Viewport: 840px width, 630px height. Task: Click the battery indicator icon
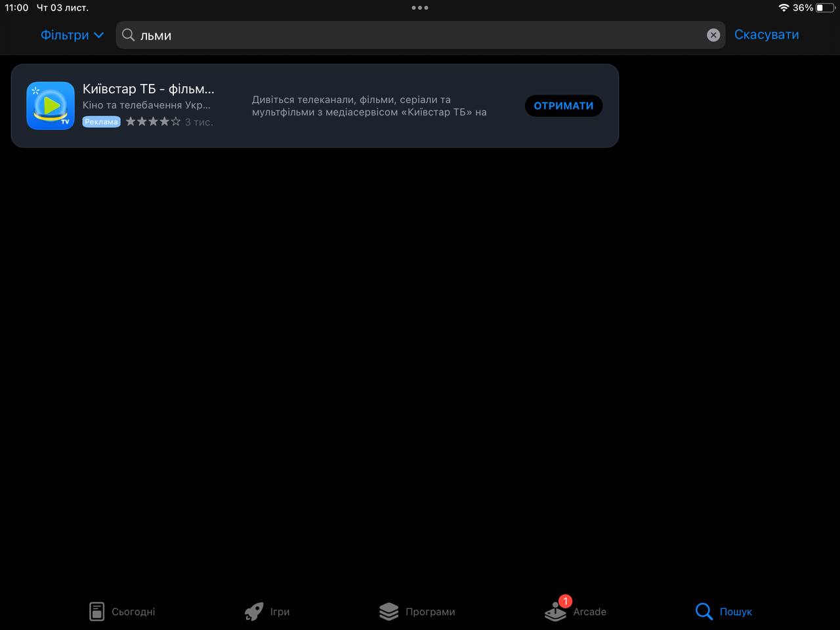click(x=824, y=8)
